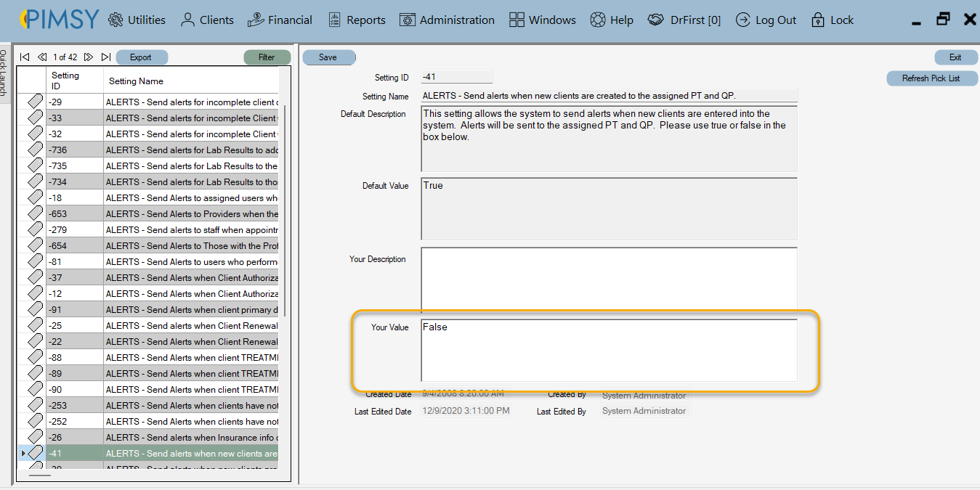Open the Financial menu
This screenshot has width=980, height=490.
click(280, 20)
